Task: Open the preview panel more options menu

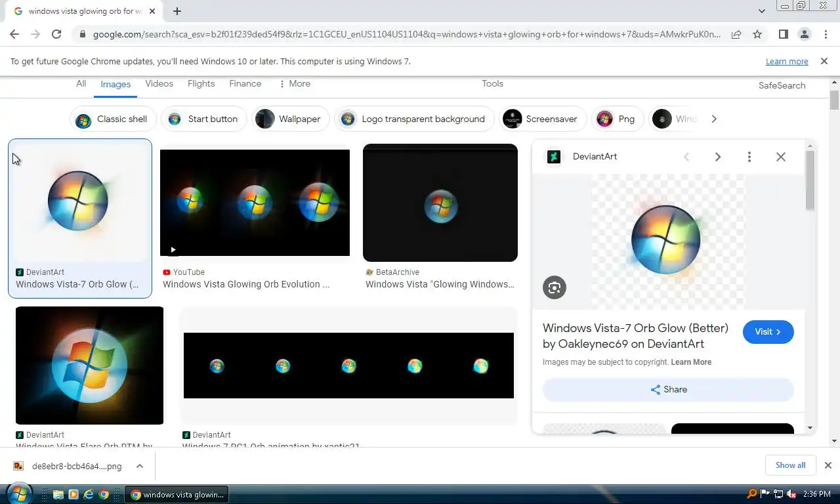Action: (749, 157)
